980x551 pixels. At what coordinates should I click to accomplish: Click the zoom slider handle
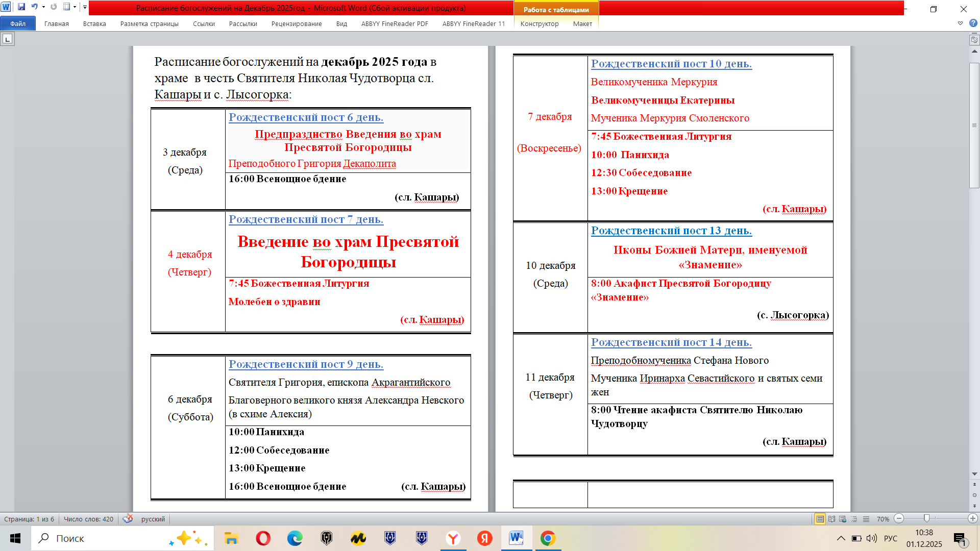point(926,518)
